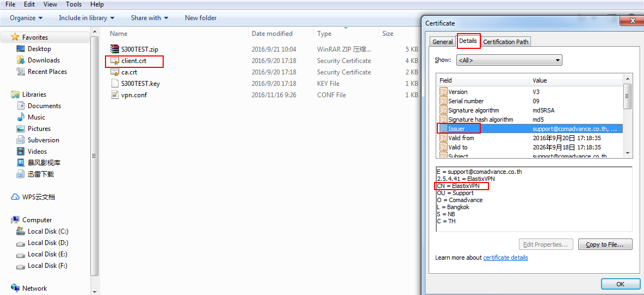The height and width of the screenshot is (295, 644).
Task: Click the certificate field list scrollbar thumb
Action: point(627,96)
